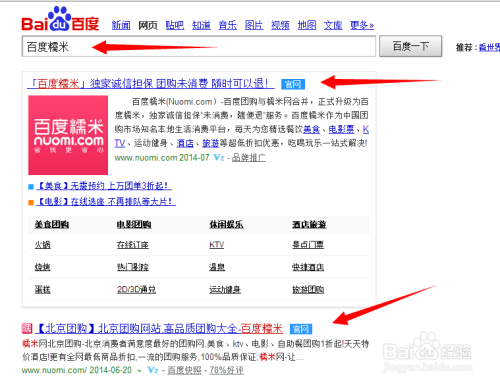Click the V2 verification icon after www.nuomi.com 2014-07
The width and height of the screenshot is (500, 385).
[x=219, y=158]
